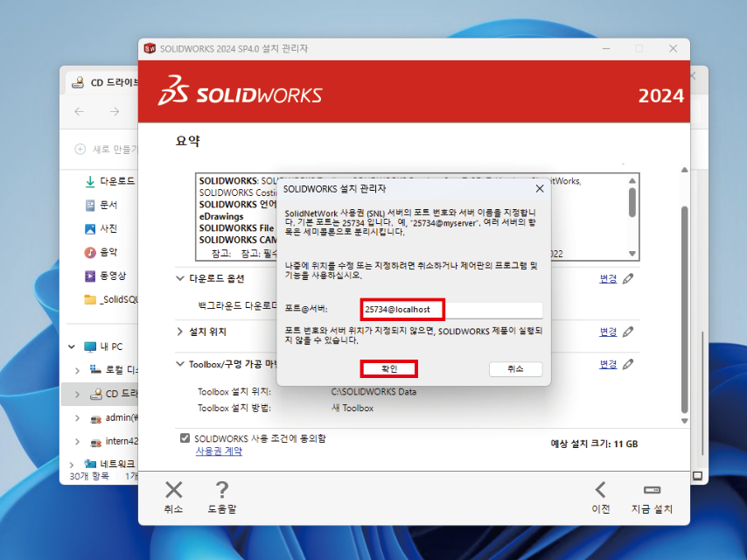This screenshot has width=747, height=560.
Task: Click eDrawings entry in product list
Action: coord(221,216)
